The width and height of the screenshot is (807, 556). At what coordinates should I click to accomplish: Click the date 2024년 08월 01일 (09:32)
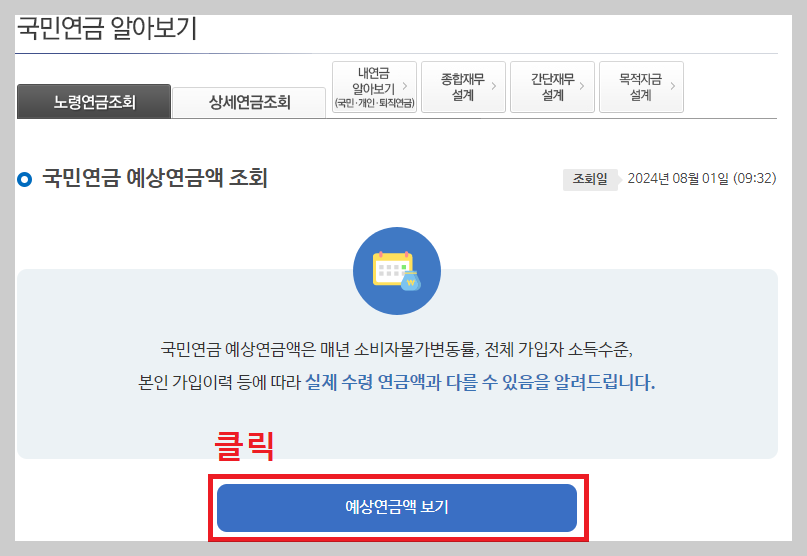pos(701,179)
